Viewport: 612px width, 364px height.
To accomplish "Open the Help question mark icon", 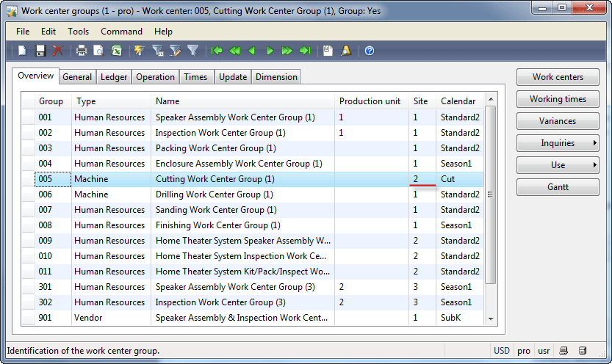I will point(370,51).
